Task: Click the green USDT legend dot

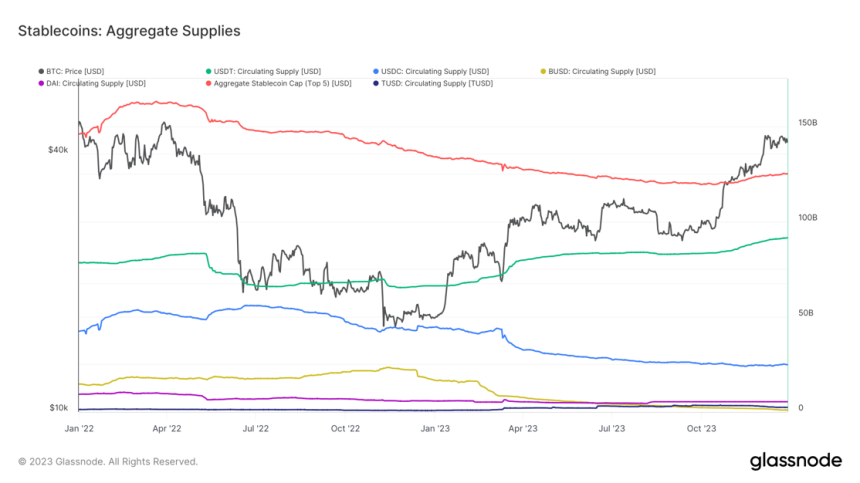Action: pos(209,71)
